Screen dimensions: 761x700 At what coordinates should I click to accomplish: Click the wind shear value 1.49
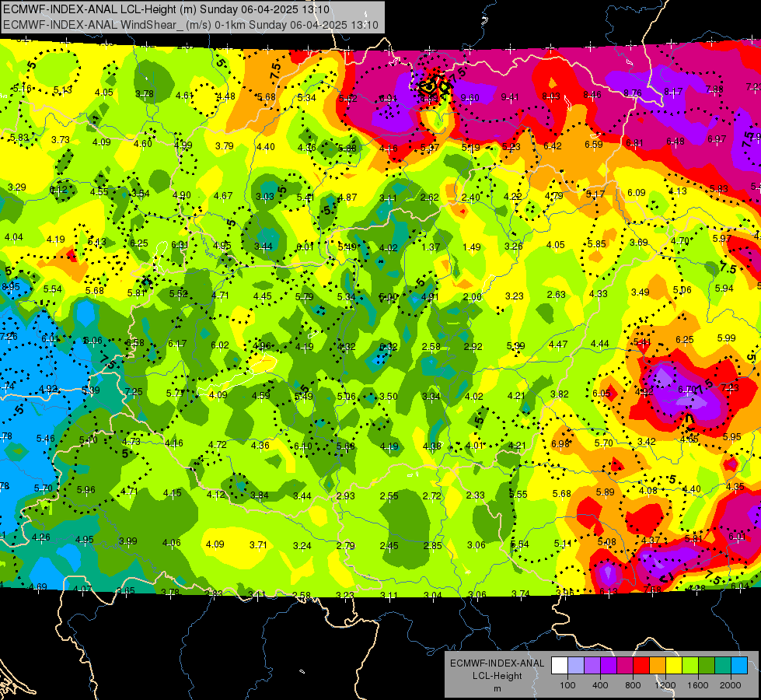pos(472,247)
